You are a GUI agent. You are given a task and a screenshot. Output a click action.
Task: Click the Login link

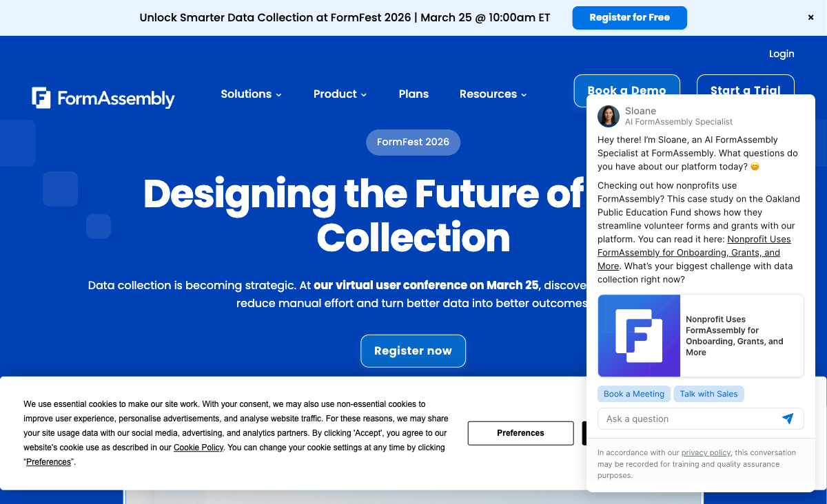tap(782, 54)
